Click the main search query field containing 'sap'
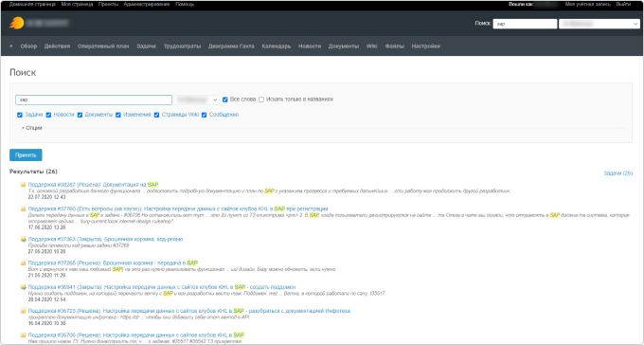The image size is (644, 345). pyautogui.click(x=94, y=100)
